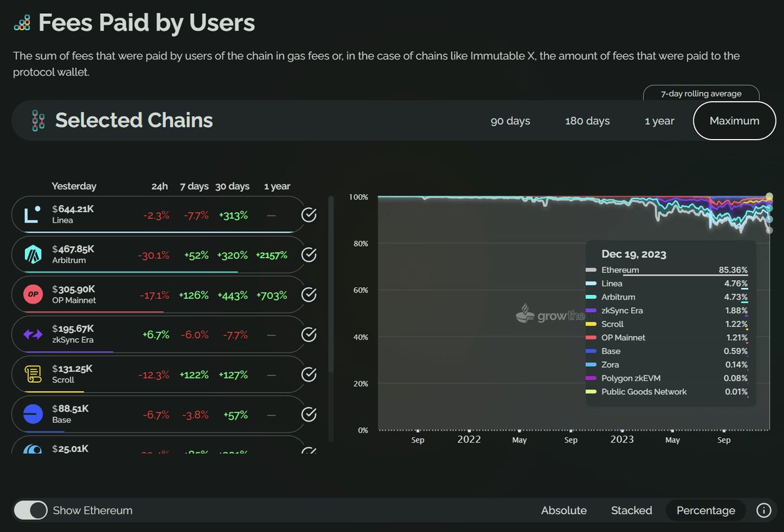Click Base $88.51K fee value
The height and width of the screenshot is (532, 784).
point(70,409)
